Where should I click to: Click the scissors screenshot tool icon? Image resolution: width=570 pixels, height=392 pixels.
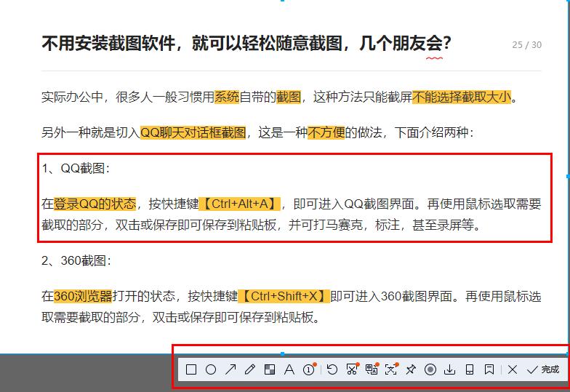(352, 369)
